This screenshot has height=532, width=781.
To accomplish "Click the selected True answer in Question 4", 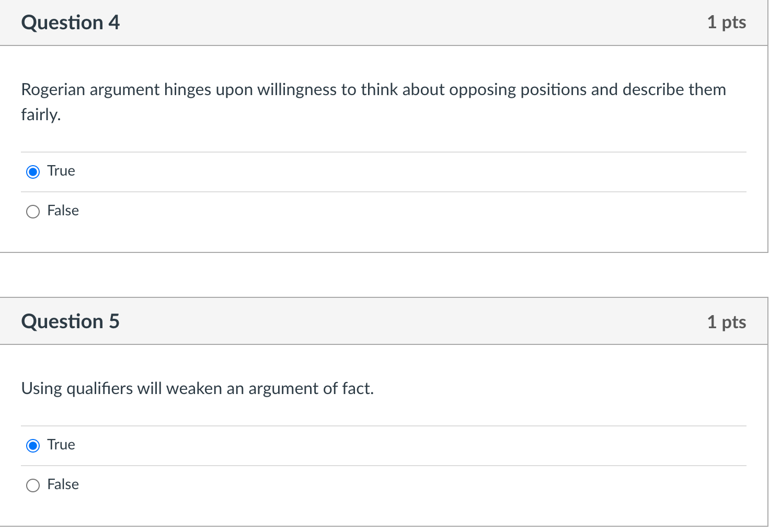I will pyautogui.click(x=32, y=171).
